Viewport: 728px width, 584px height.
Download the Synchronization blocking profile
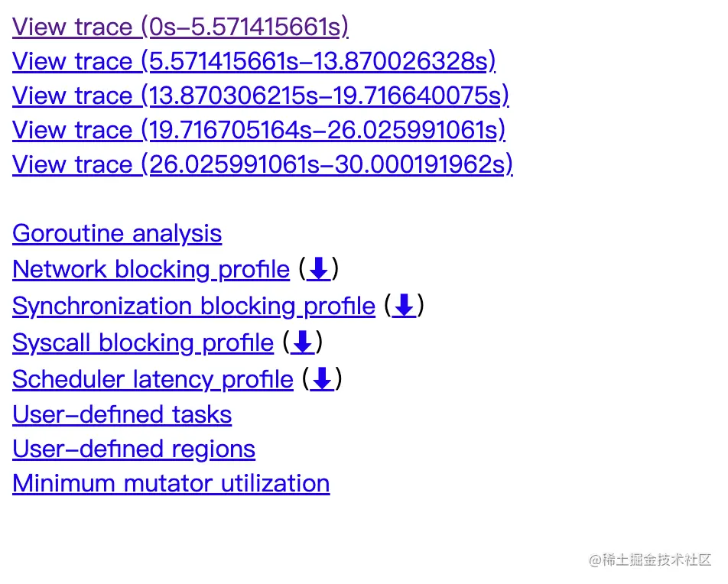pyautogui.click(x=404, y=306)
